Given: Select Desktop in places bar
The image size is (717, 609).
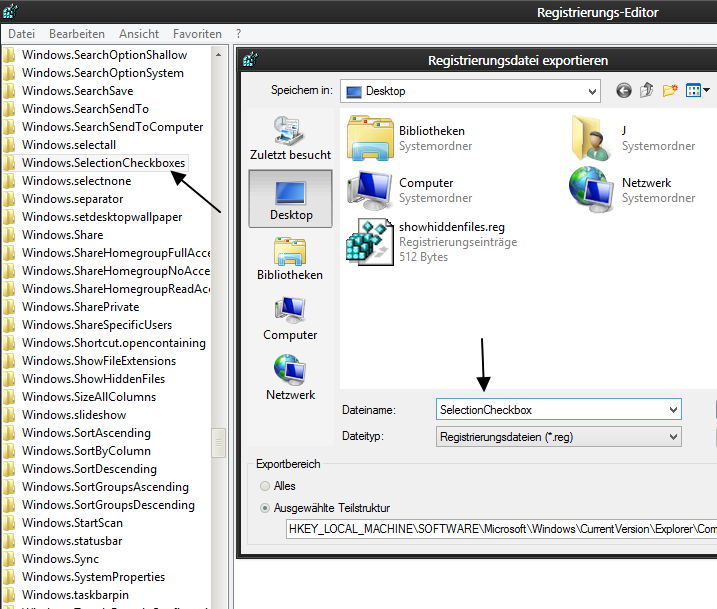Looking at the screenshot, I should [x=290, y=198].
